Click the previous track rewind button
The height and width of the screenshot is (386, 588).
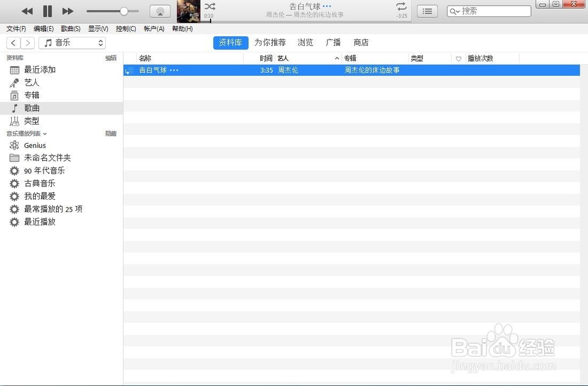click(27, 11)
